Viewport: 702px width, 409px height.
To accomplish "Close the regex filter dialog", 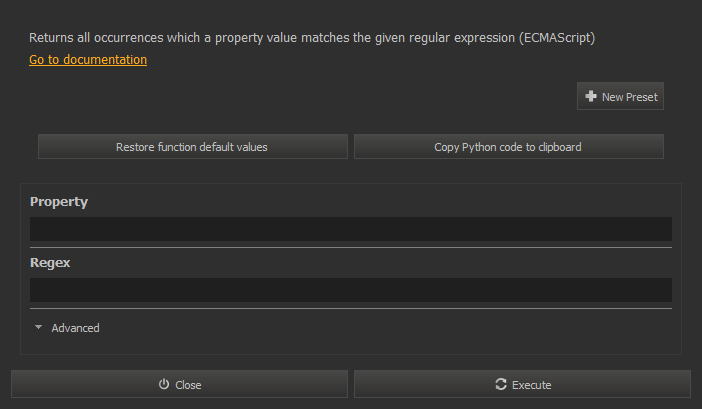I will pos(179,384).
